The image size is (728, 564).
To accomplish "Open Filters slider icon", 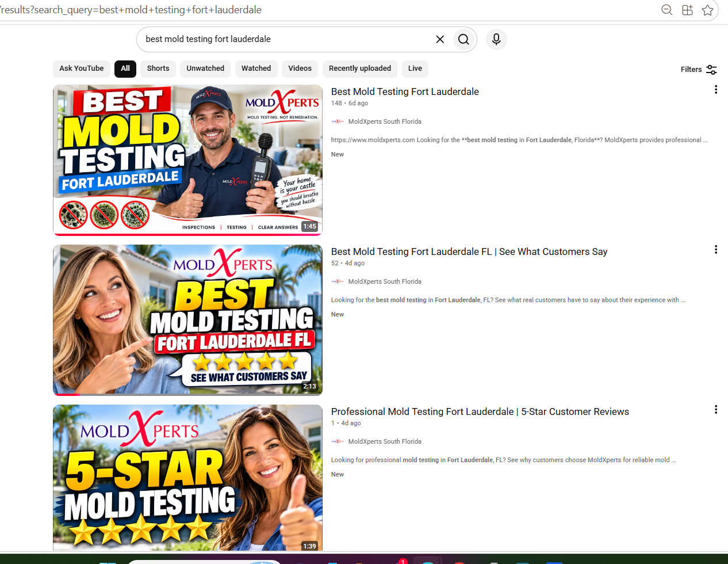I will pos(711,70).
